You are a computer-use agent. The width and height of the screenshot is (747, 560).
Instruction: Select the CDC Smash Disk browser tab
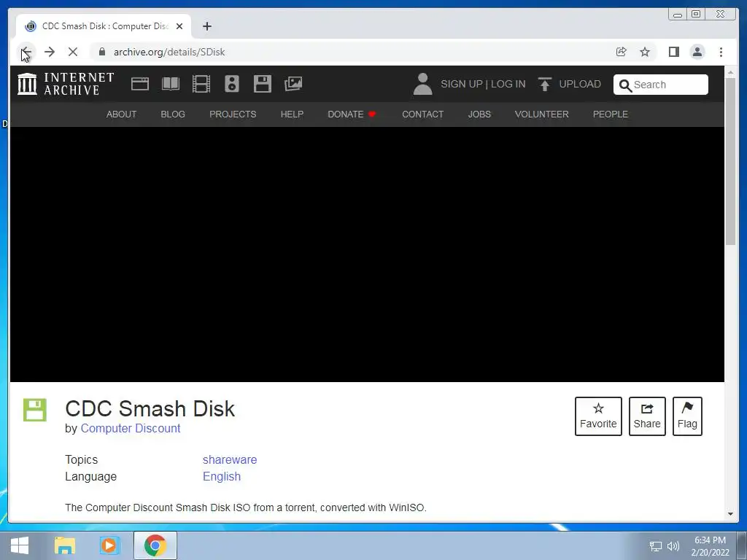pyautogui.click(x=104, y=26)
